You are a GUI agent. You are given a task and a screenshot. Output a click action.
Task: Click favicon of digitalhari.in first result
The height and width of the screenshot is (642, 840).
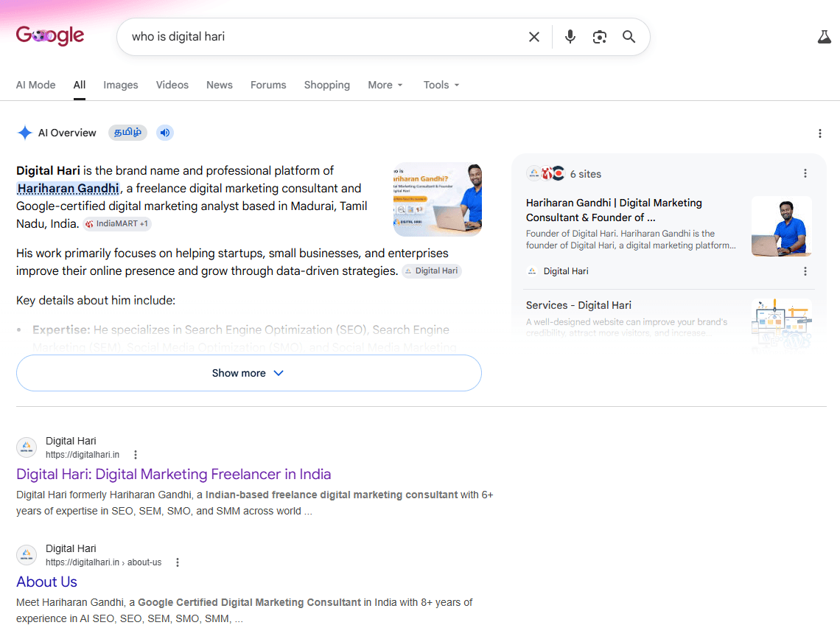pyautogui.click(x=27, y=447)
